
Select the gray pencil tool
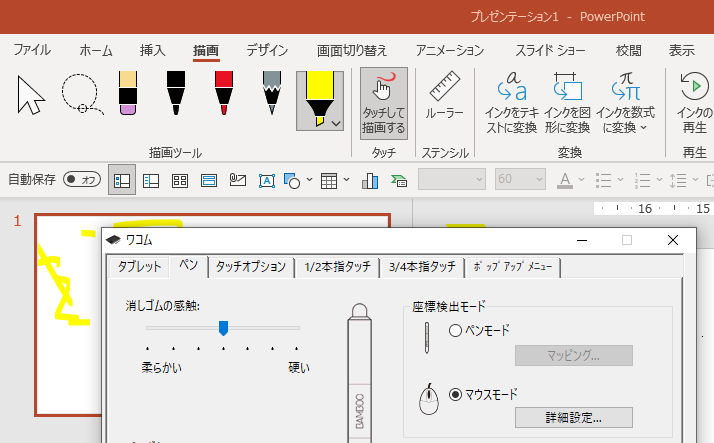click(271, 93)
